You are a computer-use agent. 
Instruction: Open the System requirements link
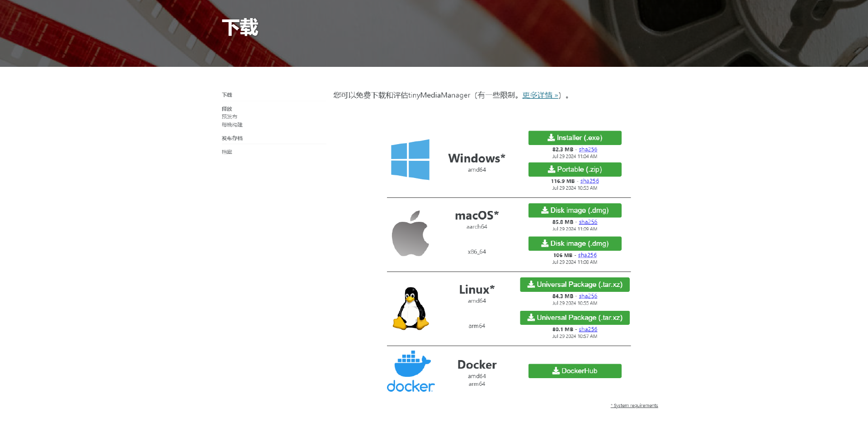pyautogui.click(x=634, y=406)
